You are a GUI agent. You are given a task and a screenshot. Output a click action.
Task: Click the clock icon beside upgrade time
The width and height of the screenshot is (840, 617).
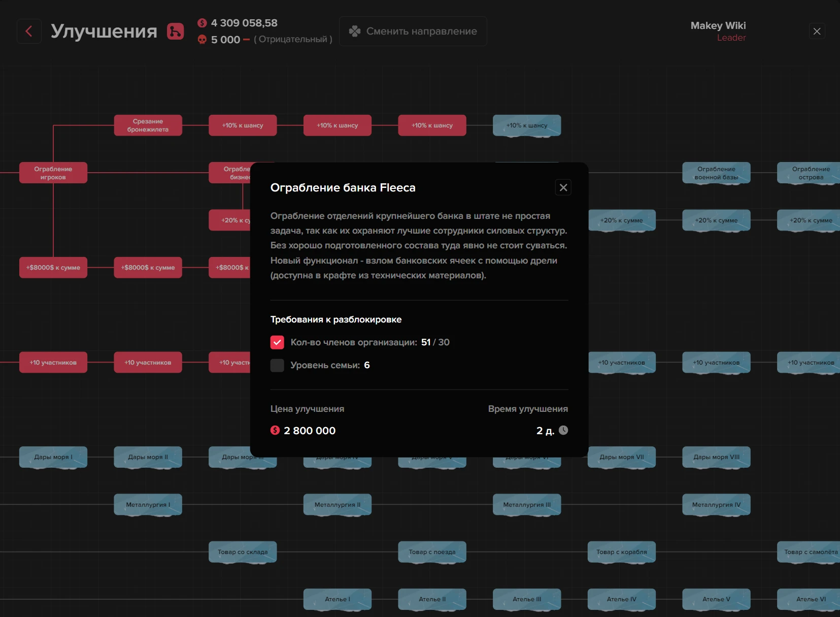563,430
